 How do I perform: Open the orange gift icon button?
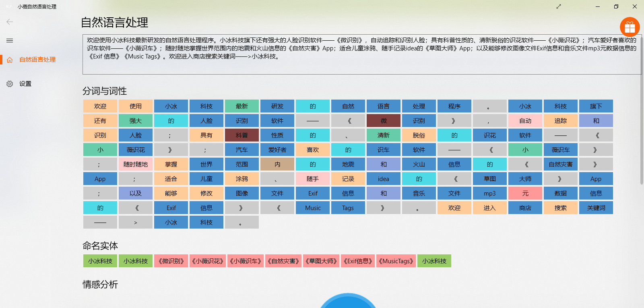click(630, 27)
